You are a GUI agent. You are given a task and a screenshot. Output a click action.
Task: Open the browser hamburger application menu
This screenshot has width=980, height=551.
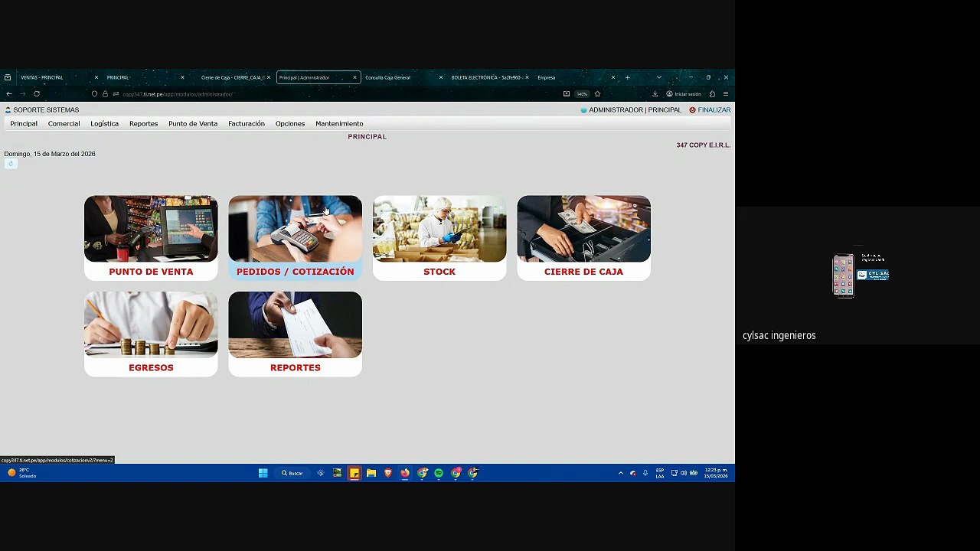pyautogui.click(x=726, y=94)
